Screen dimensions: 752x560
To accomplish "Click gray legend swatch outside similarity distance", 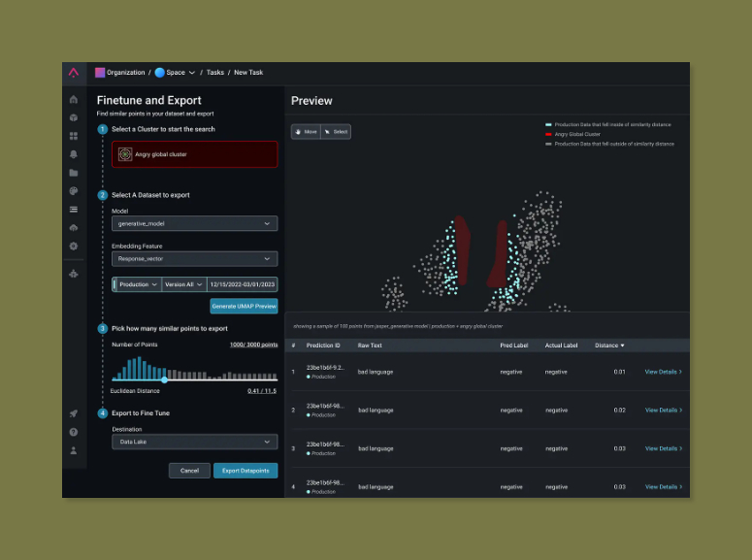I will coord(548,144).
